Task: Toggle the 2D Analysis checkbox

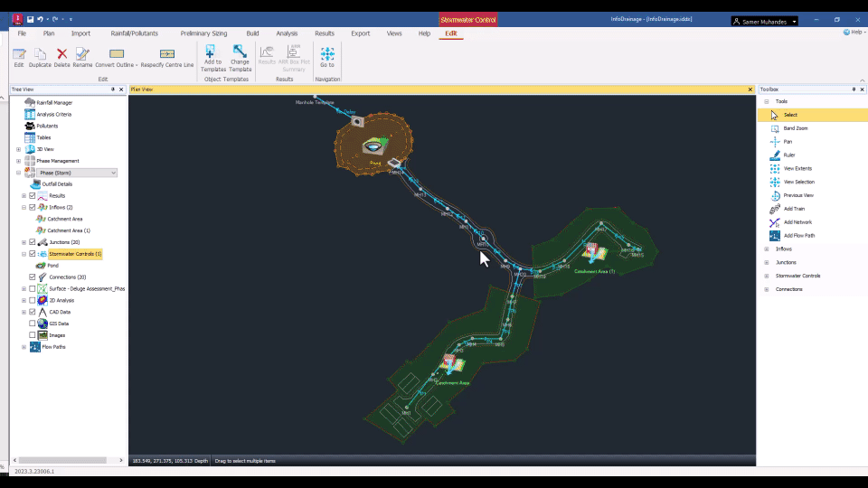Action: (x=33, y=300)
